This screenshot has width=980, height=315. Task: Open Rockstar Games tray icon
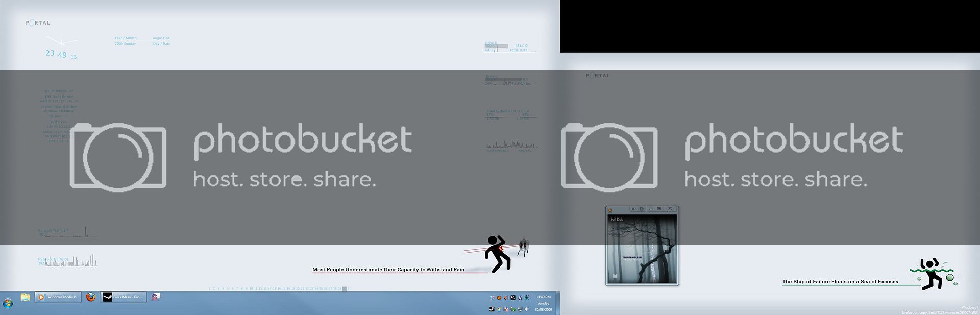point(513,298)
